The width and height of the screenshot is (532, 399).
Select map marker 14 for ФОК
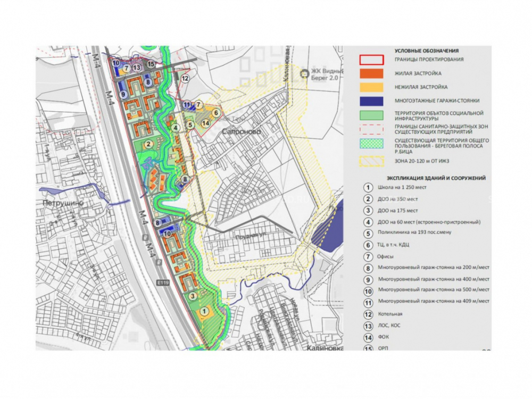click(205, 123)
